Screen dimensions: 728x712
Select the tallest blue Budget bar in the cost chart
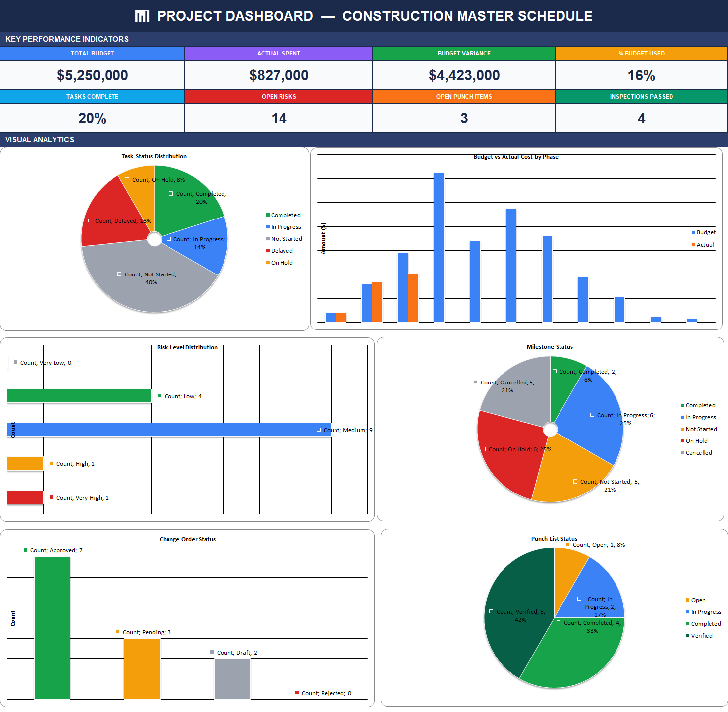439,247
